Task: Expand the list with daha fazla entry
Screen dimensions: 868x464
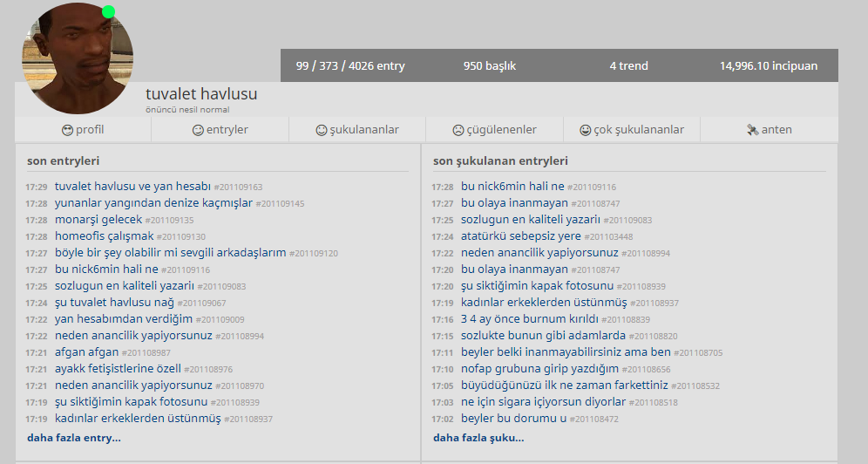Action: tap(73, 438)
